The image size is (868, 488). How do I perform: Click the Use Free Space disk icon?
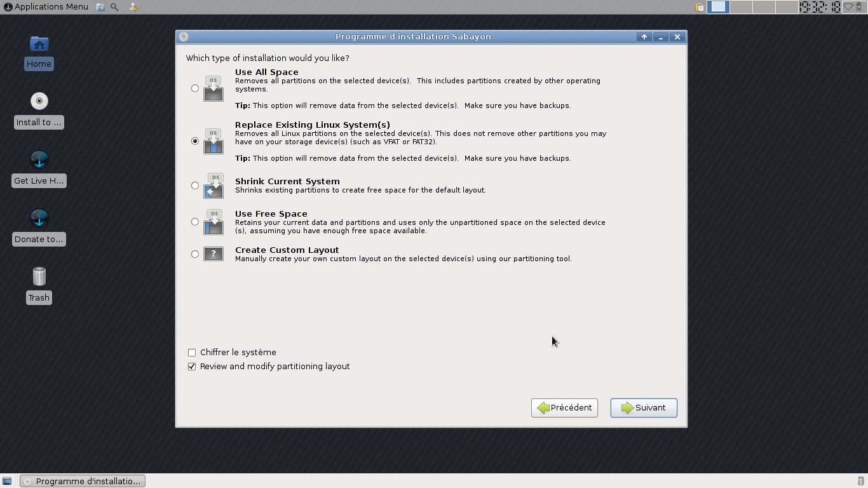pos(214,222)
